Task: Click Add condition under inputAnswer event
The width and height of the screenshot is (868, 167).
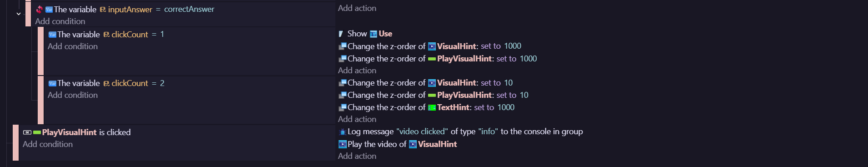Action: (x=60, y=21)
